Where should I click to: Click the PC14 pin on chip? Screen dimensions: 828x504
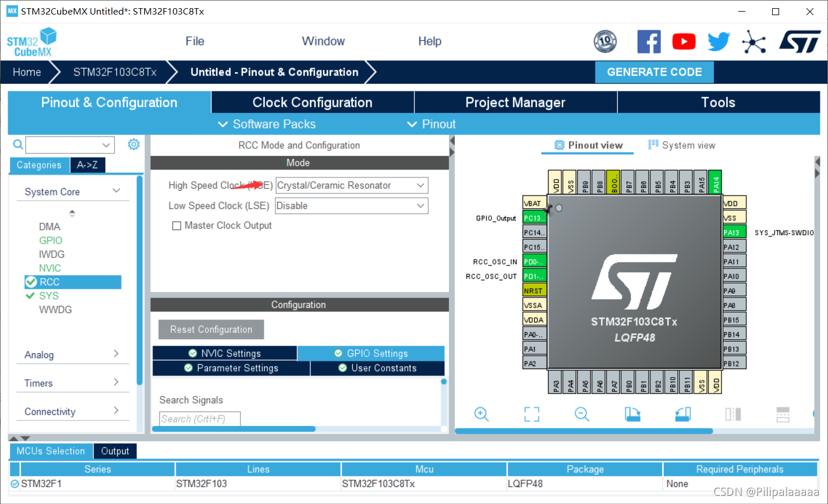535,232
